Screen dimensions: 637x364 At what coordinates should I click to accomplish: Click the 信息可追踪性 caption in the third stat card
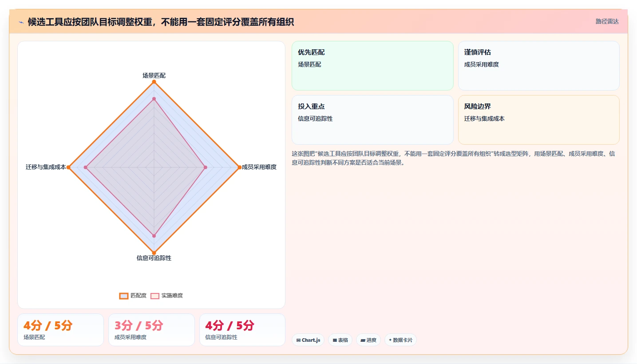(x=222, y=337)
